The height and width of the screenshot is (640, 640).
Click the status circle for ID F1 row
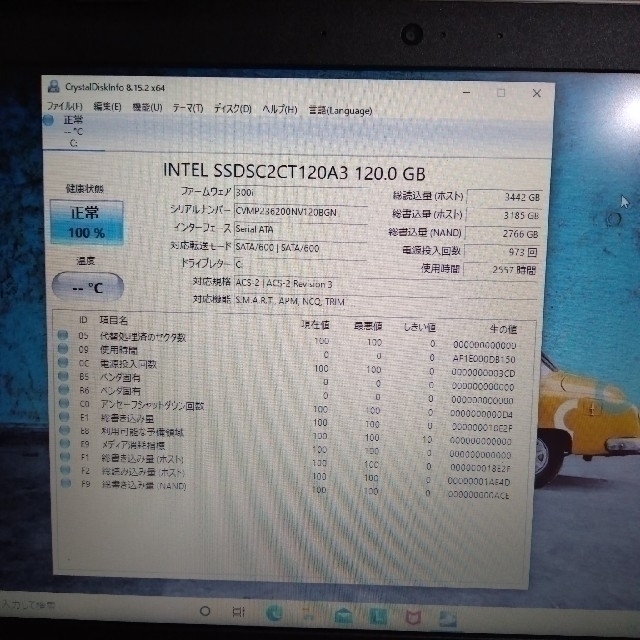coord(65,456)
